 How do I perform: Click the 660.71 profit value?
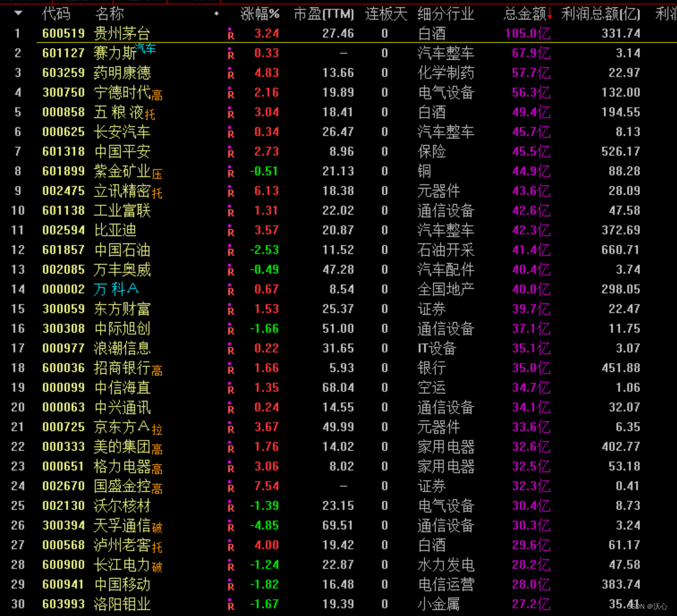[x=620, y=250]
